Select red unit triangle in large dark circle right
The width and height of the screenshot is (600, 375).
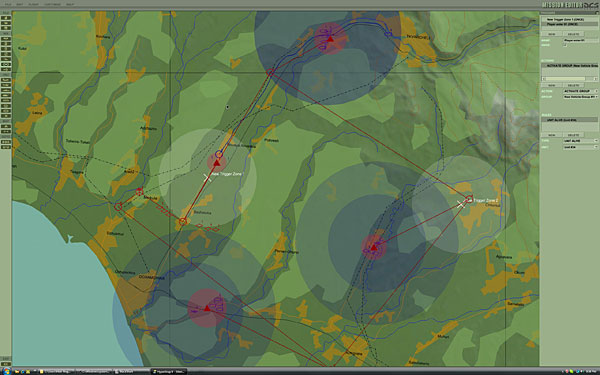pyautogui.click(x=374, y=248)
